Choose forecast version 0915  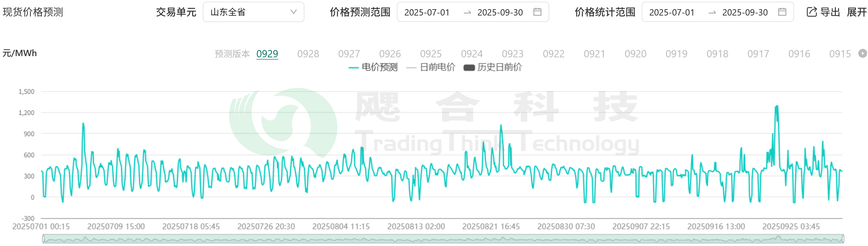(x=840, y=54)
